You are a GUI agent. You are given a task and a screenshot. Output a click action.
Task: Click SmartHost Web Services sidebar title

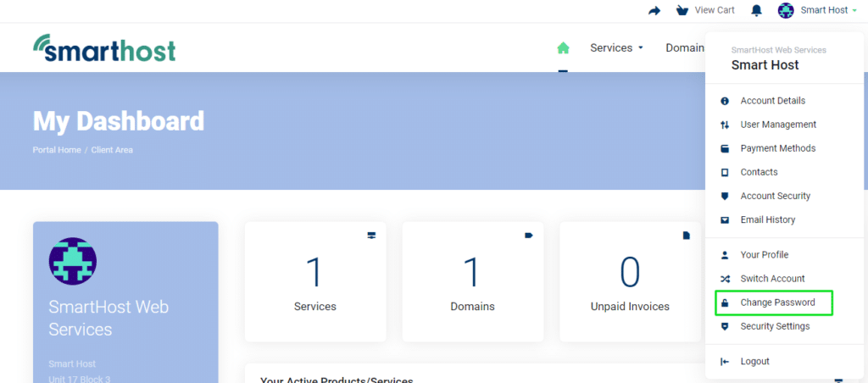[x=108, y=319]
